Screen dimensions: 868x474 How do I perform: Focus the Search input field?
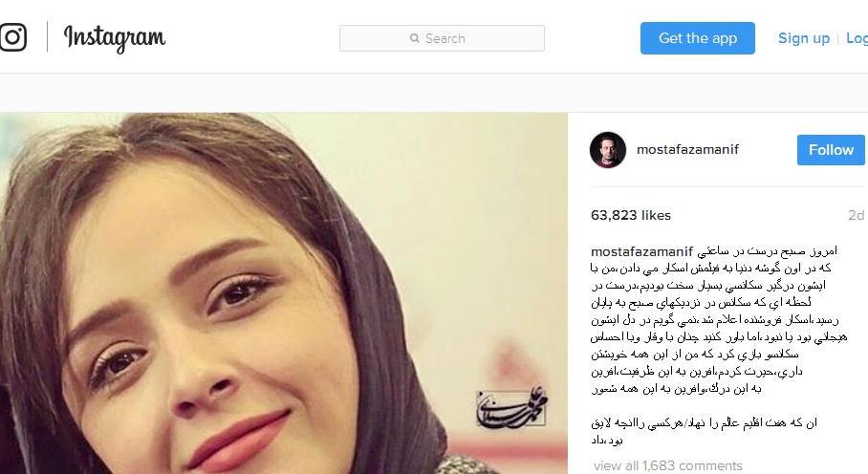442,38
